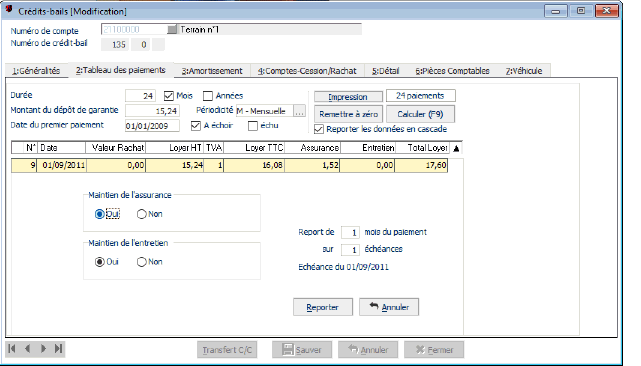Screen dimensions: 641x366
Task: Select Non for Maintien de l'assurance
Action: (141, 214)
